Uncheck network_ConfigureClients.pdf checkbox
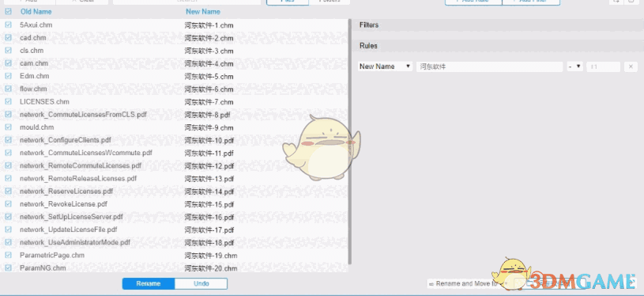Image resolution: width=644 pixels, height=296 pixels. tap(8, 140)
